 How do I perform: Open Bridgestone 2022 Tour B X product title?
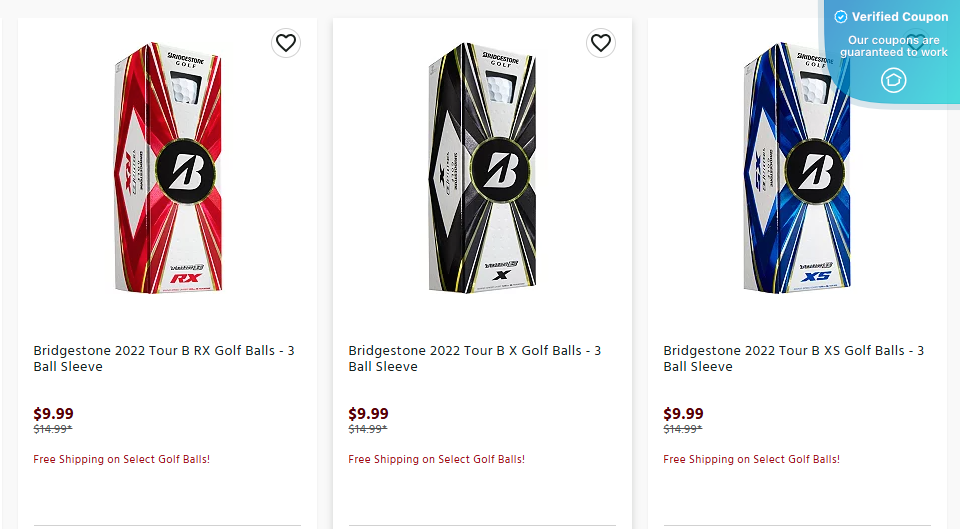tap(475, 358)
